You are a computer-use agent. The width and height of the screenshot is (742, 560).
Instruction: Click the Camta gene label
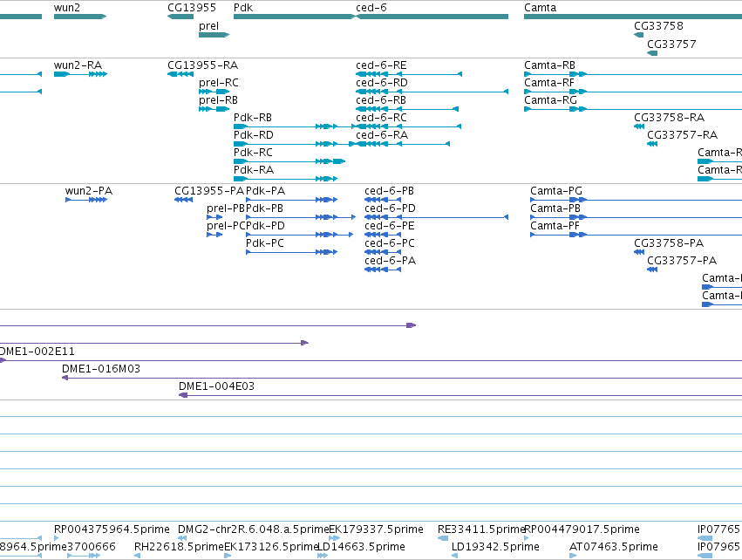point(540,8)
